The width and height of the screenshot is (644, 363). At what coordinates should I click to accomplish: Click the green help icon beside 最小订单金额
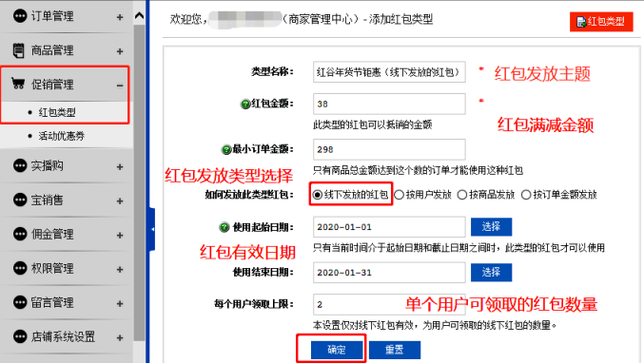[x=226, y=150]
